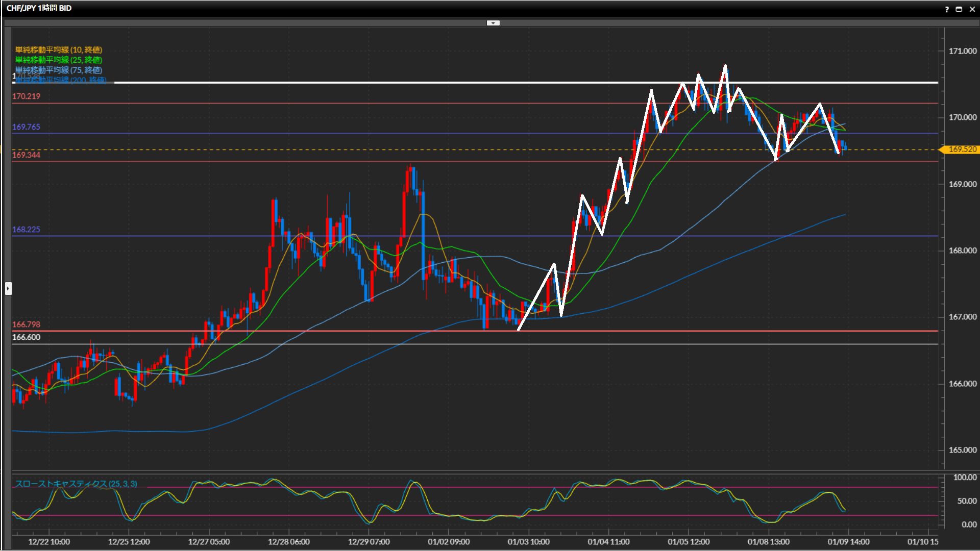Click the help question mark icon
The width and height of the screenshot is (980, 551).
[947, 9]
